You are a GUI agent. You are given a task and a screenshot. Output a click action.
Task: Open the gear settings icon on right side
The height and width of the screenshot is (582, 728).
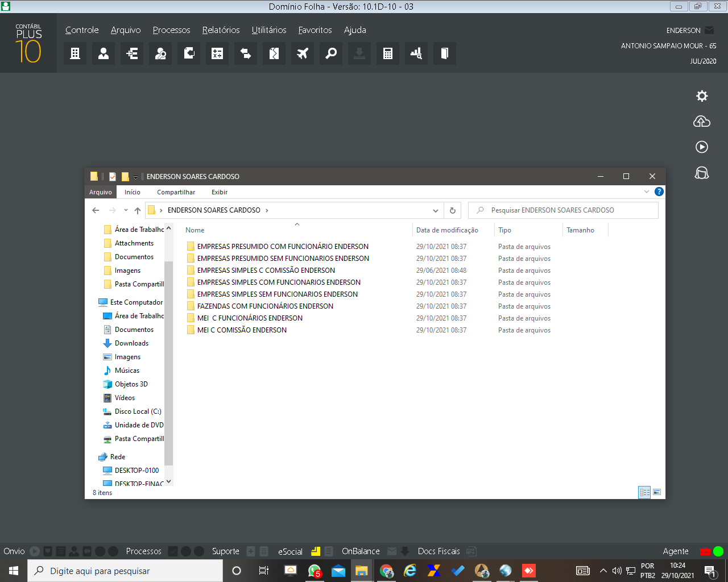[x=702, y=96]
